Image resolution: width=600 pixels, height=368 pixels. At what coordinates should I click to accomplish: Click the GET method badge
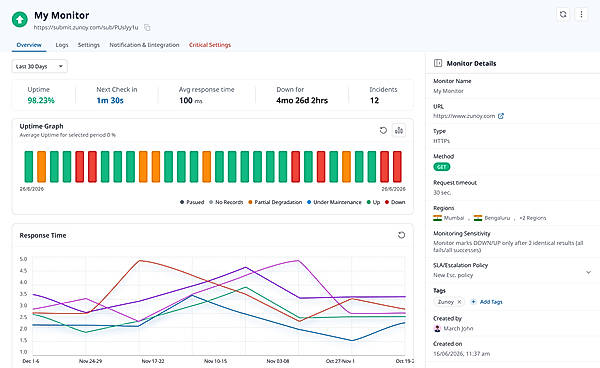pos(442,167)
